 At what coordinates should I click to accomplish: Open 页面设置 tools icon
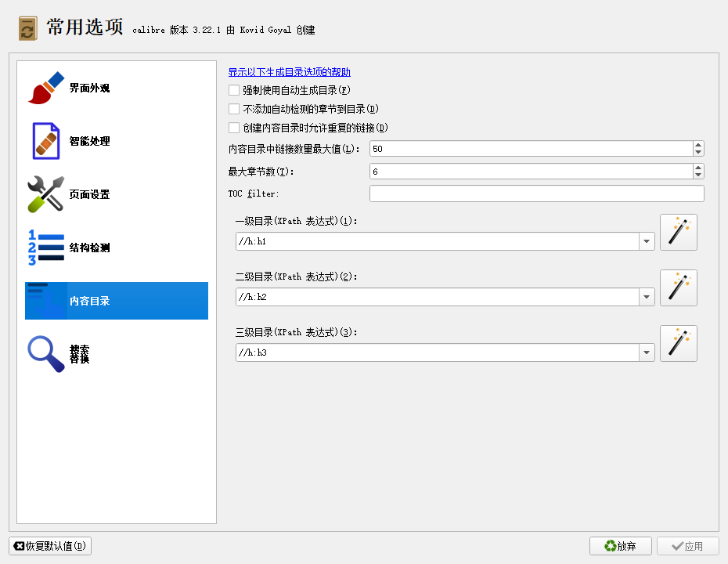[46, 194]
